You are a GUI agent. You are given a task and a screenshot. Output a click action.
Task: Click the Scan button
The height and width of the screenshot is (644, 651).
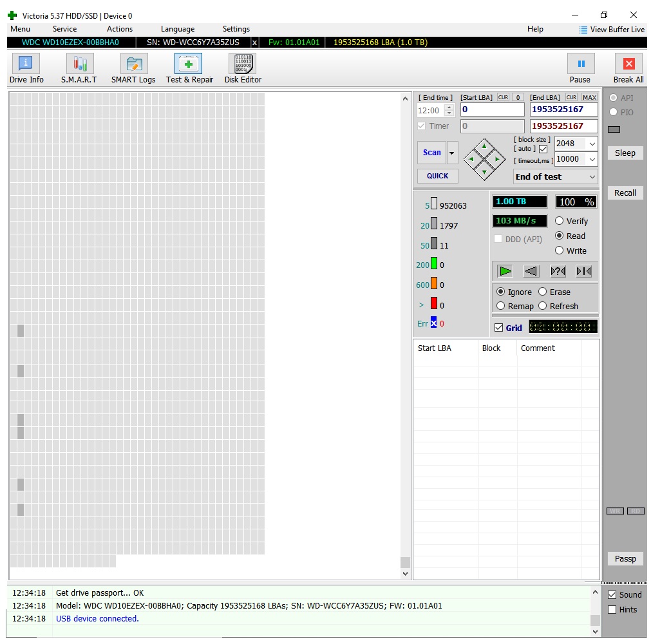point(432,153)
